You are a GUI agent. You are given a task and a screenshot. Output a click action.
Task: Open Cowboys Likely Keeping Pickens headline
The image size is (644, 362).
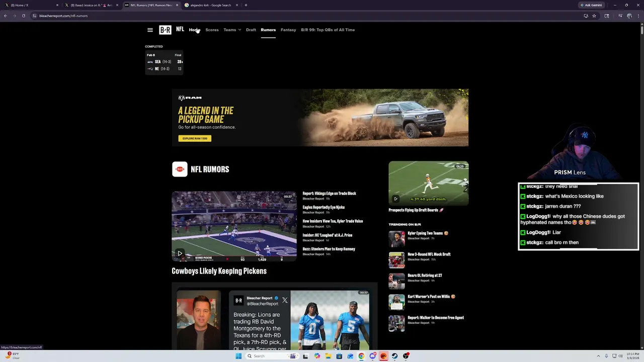(219, 271)
